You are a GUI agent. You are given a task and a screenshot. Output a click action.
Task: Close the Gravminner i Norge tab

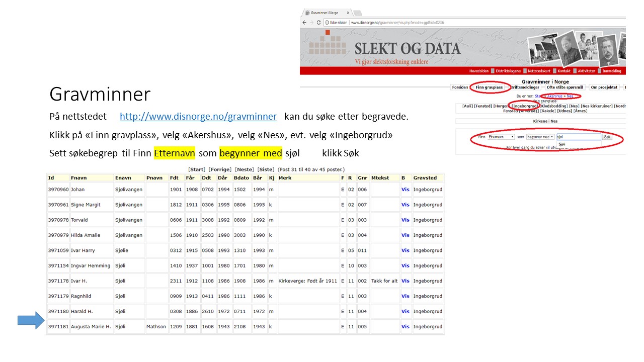coord(348,13)
